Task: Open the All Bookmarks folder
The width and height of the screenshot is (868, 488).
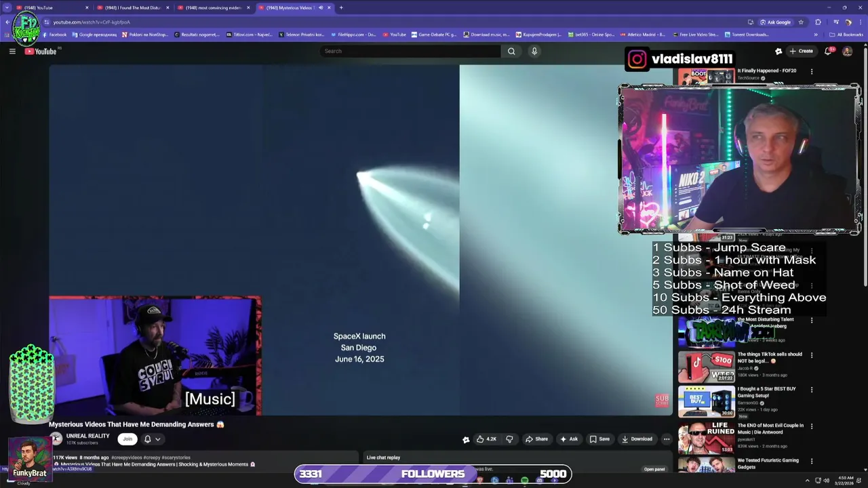Action: 847,35
